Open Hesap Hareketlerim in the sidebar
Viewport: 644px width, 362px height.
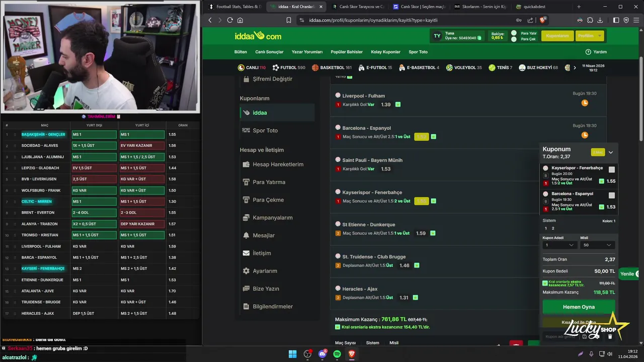(x=278, y=164)
